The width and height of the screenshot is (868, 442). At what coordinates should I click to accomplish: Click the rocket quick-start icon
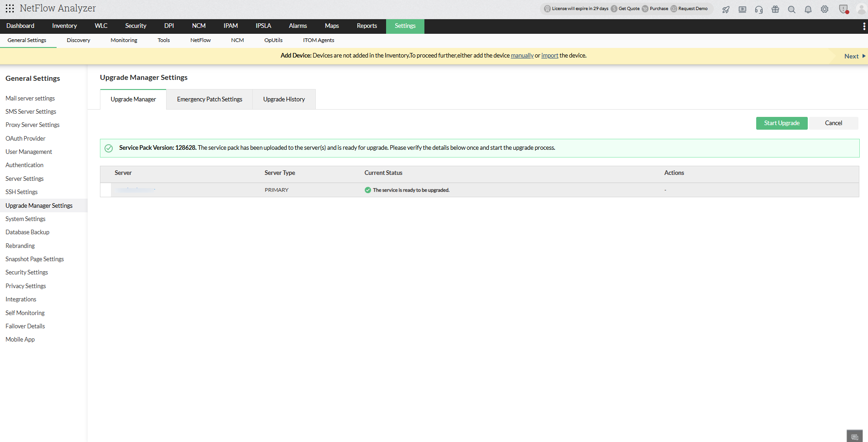point(726,9)
